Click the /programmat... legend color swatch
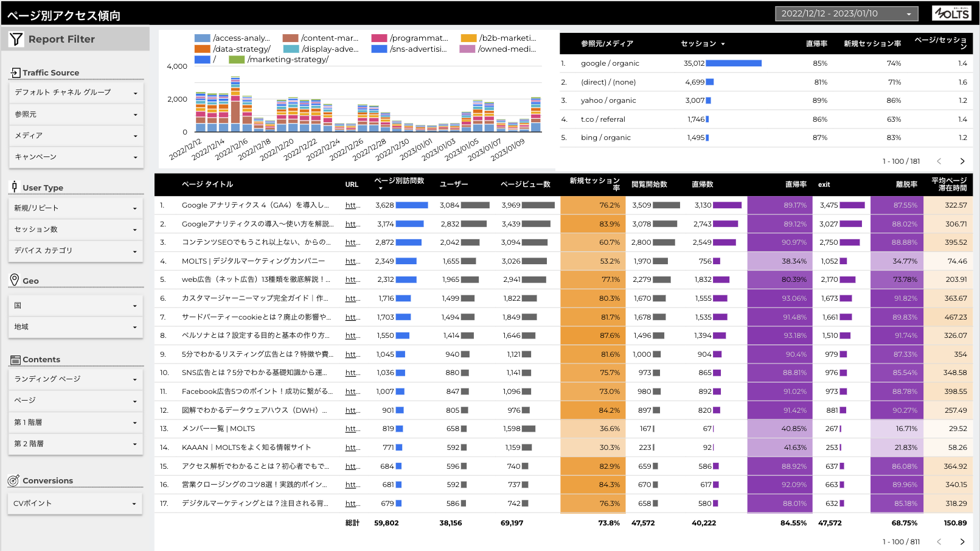 pos(380,38)
